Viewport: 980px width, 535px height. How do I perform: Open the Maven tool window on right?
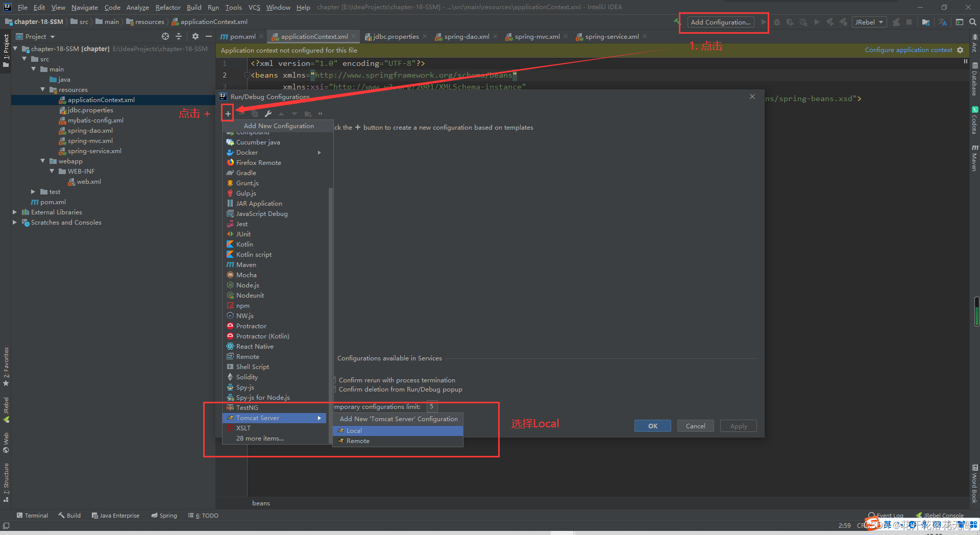point(974,158)
